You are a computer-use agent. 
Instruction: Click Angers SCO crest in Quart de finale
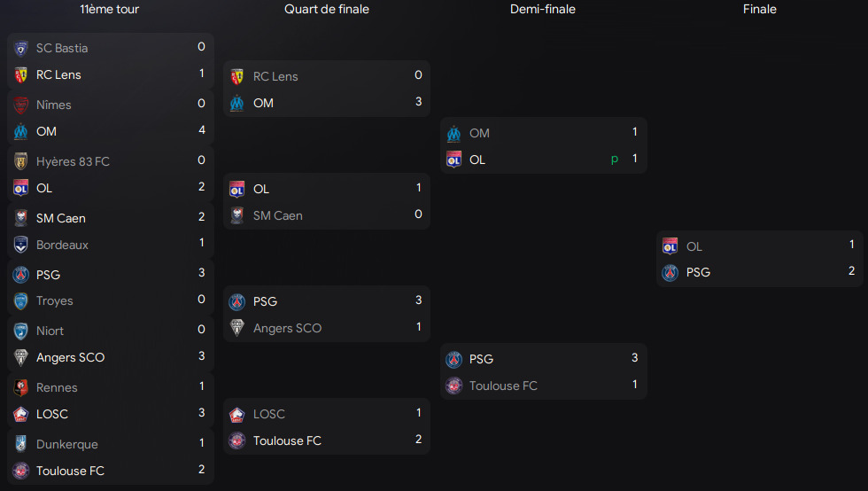point(236,328)
